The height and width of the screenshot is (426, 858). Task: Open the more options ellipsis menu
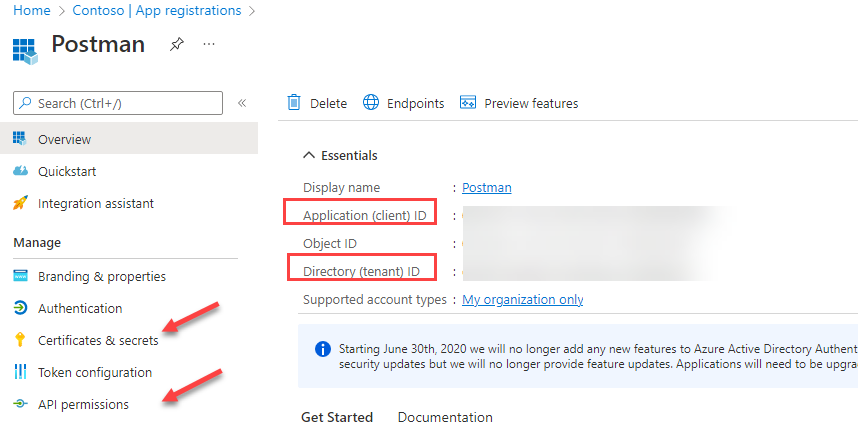pos(209,44)
